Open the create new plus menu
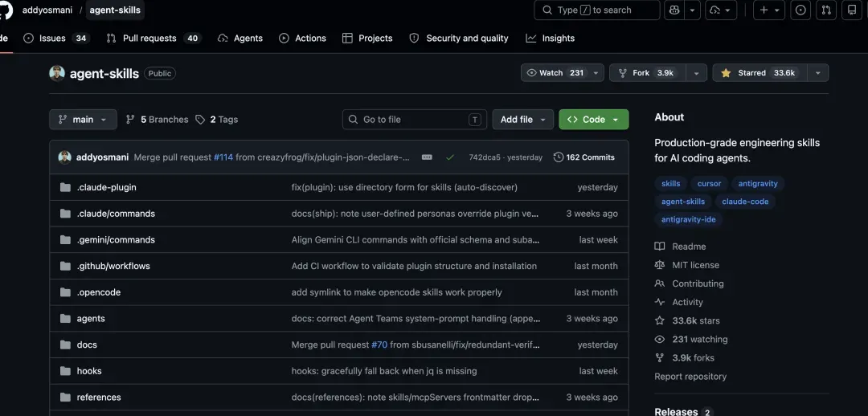Screen dimensions: 868x416 769,10
